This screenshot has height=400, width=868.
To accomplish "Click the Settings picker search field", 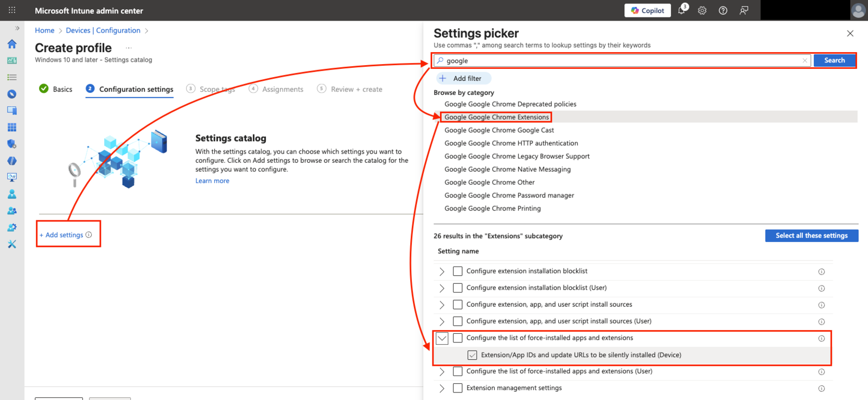I will coord(622,61).
